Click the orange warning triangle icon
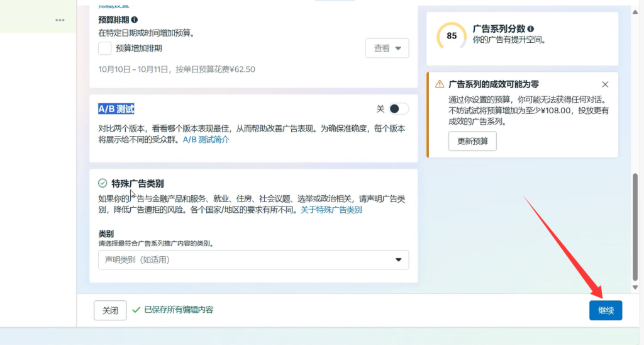The height and width of the screenshot is (345, 644). 440,84
